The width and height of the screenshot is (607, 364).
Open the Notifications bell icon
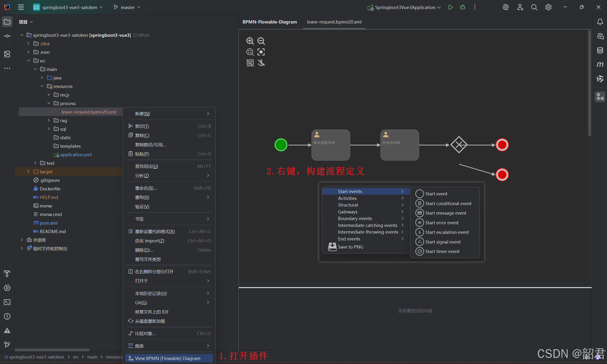click(x=600, y=22)
